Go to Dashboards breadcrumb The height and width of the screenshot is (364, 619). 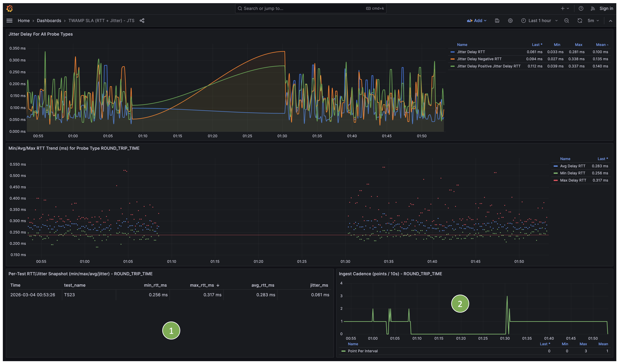[x=49, y=21]
